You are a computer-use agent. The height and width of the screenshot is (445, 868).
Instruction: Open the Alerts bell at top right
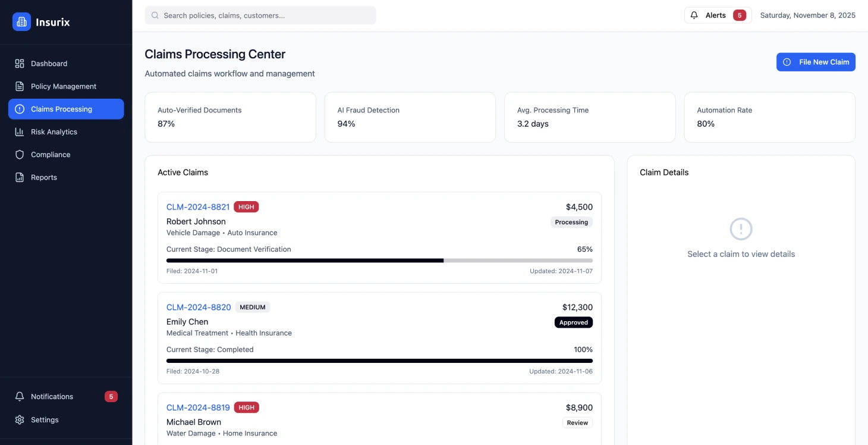click(694, 15)
